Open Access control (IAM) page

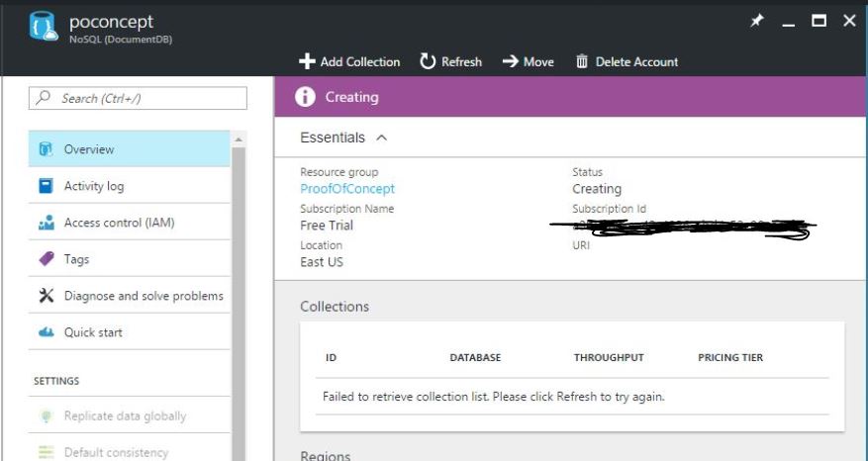coord(129,223)
